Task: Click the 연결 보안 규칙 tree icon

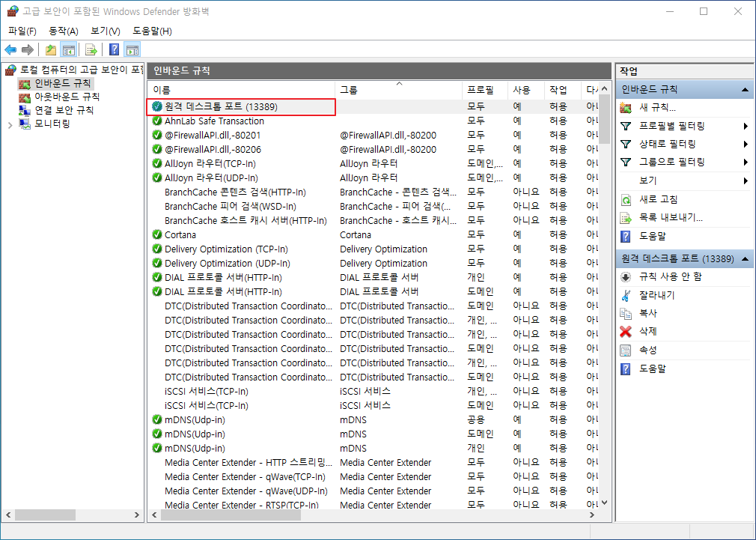Action: pos(25,111)
